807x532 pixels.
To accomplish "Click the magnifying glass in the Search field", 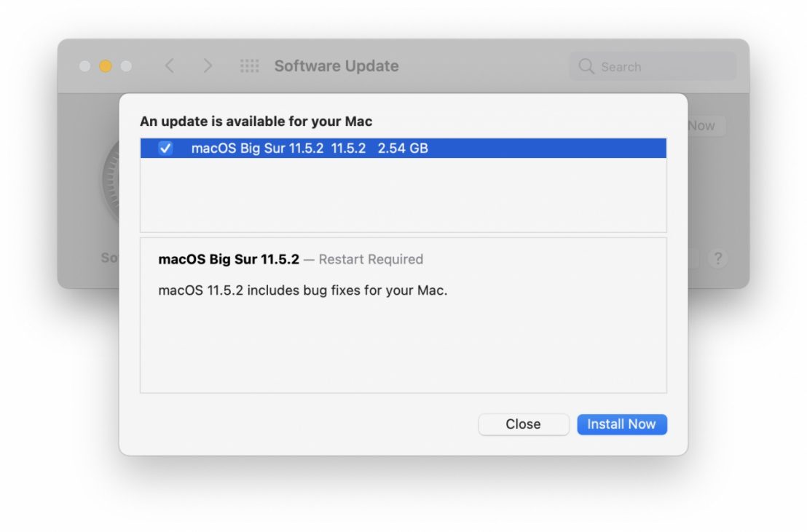I will tap(586, 66).
